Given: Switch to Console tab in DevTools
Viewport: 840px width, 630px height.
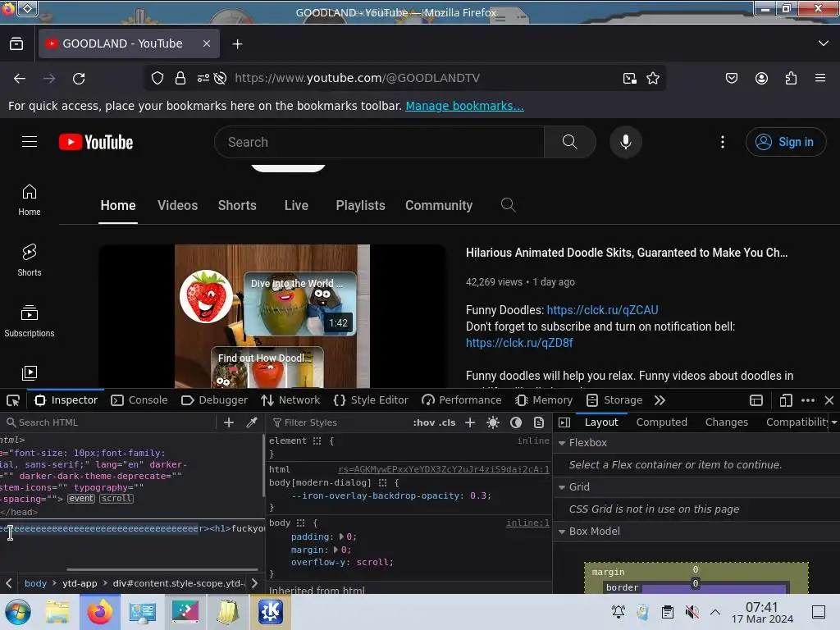Looking at the screenshot, I should pyautogui.click(x=139, y=400).
